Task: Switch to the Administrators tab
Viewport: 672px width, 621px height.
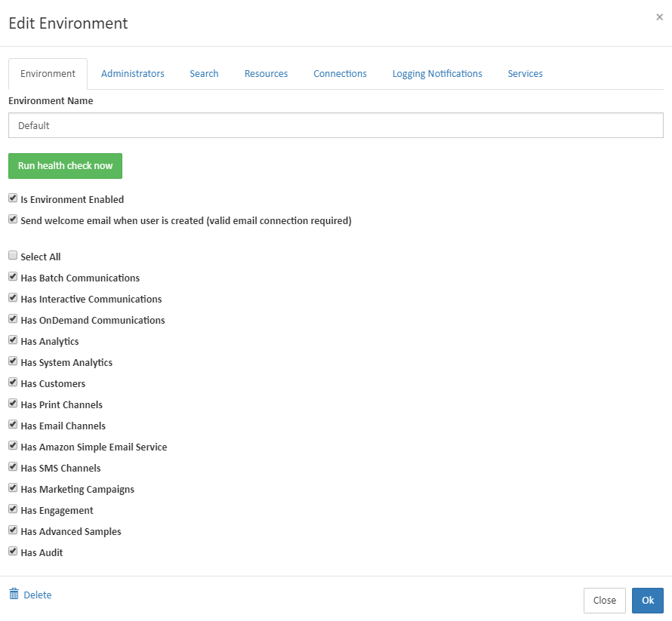Action: click(x=133, y=74)
